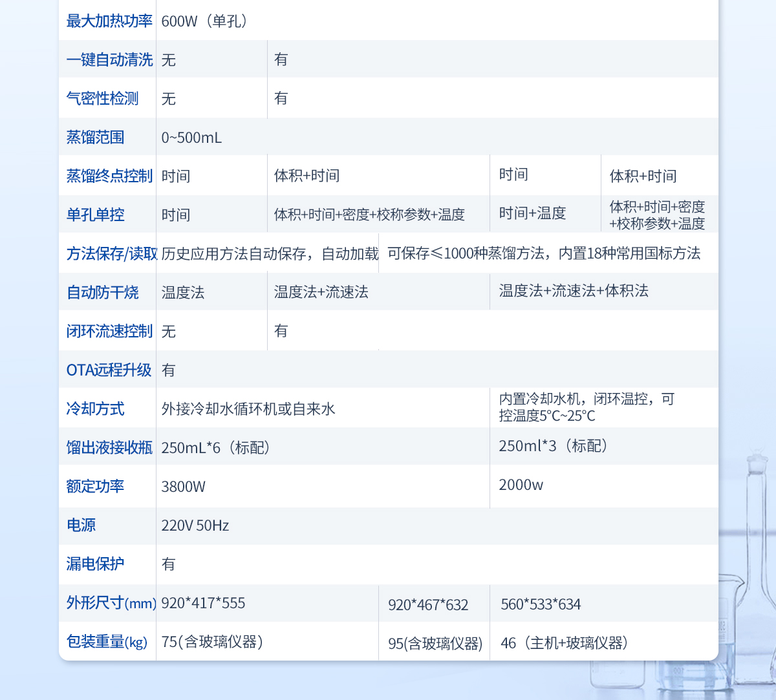The height and width of the screenshot is (700, 776).
Task: Click the 最大加热功率 row label
Action: [109, 21]
